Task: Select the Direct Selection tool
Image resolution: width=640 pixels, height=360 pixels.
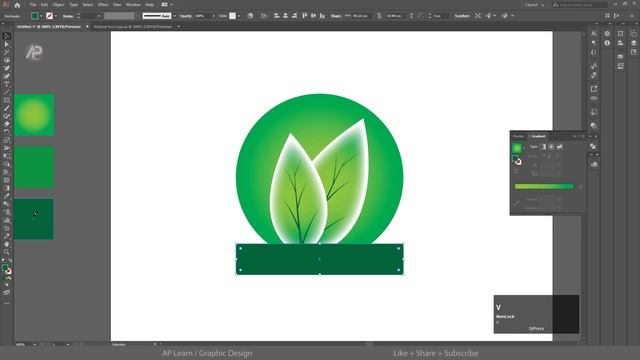Action: (x=7, y=44)
